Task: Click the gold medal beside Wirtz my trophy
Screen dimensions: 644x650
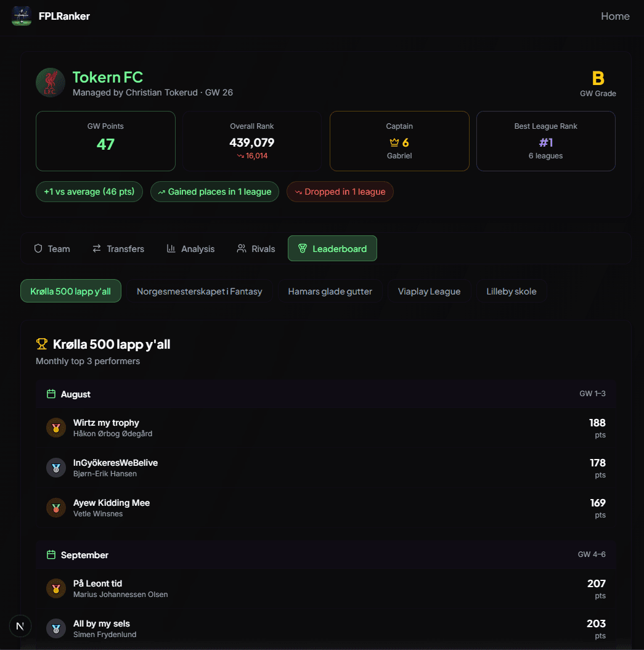Action: coord(56,428)
